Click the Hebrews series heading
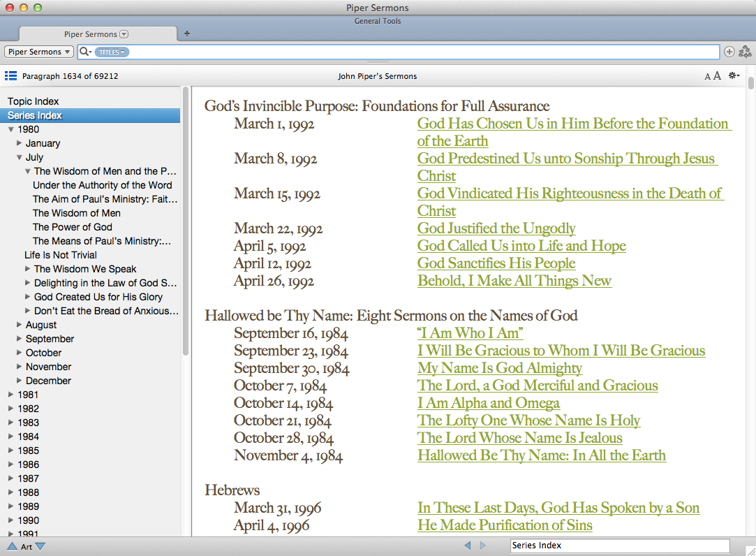756x556 pixels. [x=232, y=490]
